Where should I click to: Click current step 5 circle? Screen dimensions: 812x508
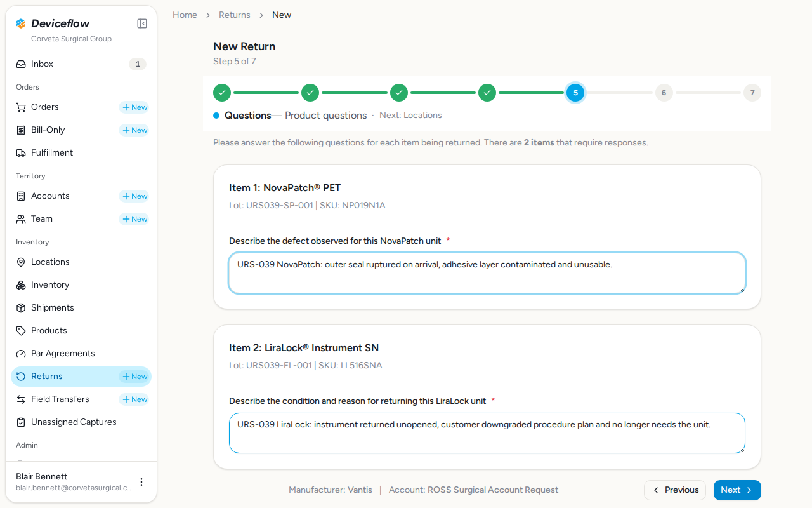click(x=575, y=93)
